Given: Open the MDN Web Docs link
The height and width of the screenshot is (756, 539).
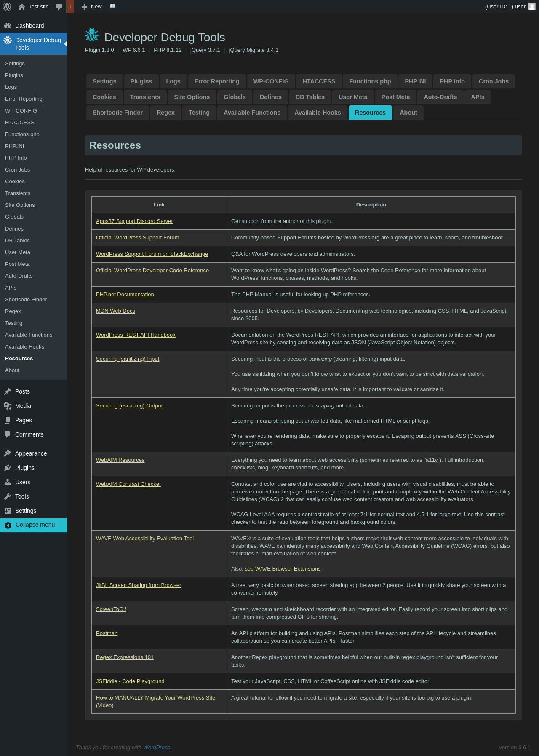Looking at the screenshot, I should 115,311.
